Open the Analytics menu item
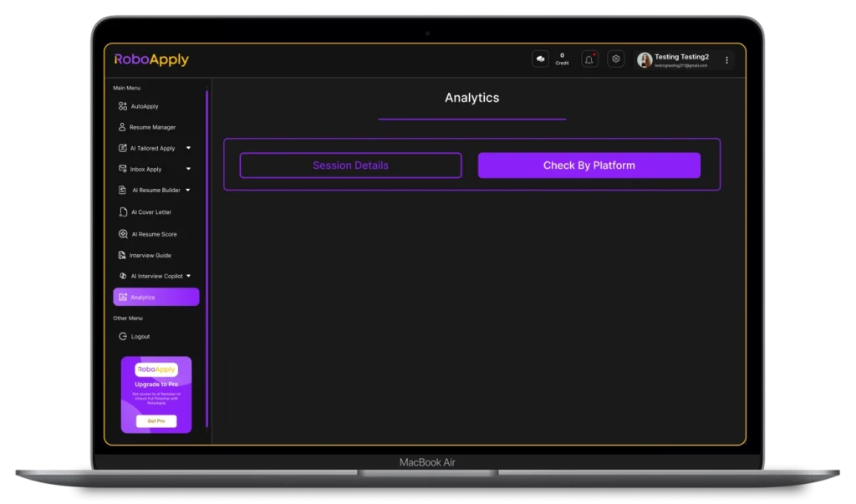Screen dimensions: 856x504 click(x=155, y=297)
